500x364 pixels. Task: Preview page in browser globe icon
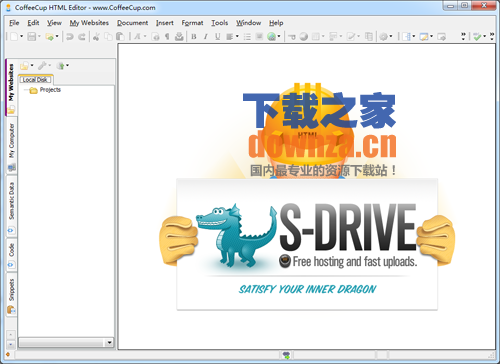(271, 37)
